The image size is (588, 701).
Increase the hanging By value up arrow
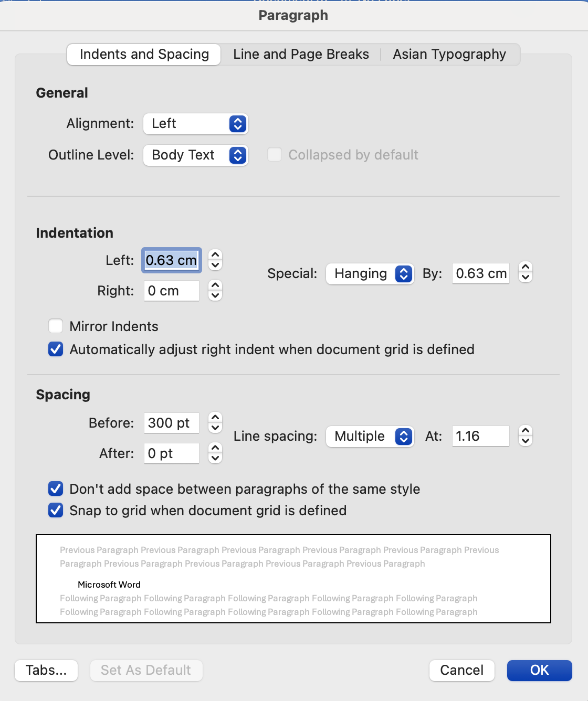(x=526, y=268)
